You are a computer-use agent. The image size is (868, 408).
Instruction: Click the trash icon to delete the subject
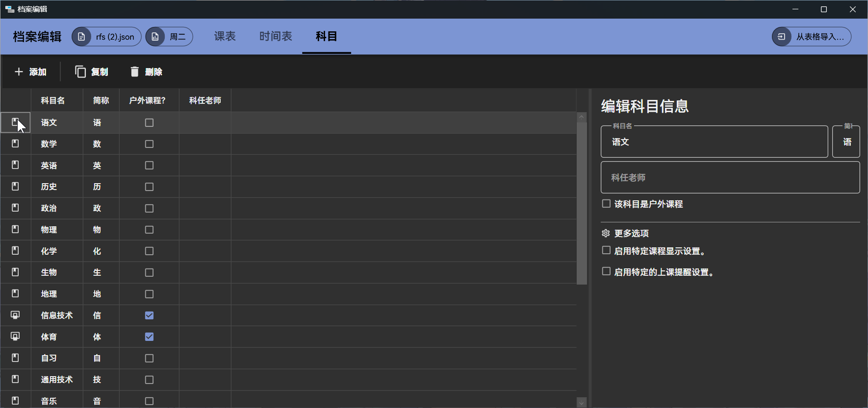click(x=135, y=72)
